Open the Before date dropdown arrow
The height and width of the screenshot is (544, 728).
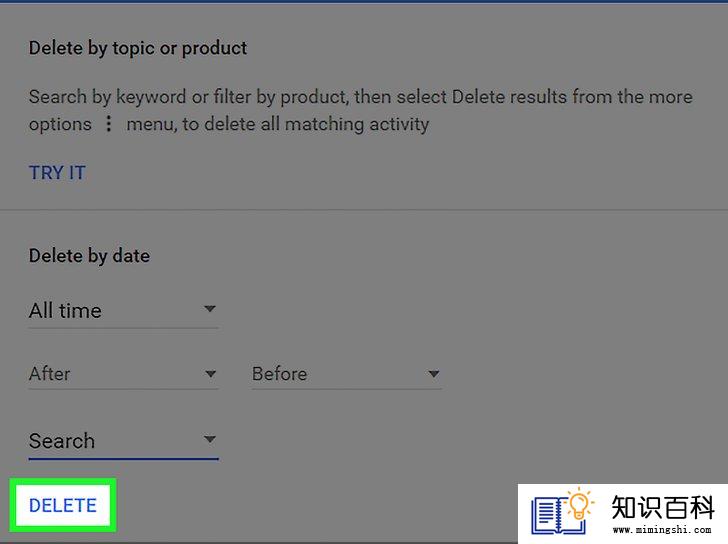tap(434, 374)
